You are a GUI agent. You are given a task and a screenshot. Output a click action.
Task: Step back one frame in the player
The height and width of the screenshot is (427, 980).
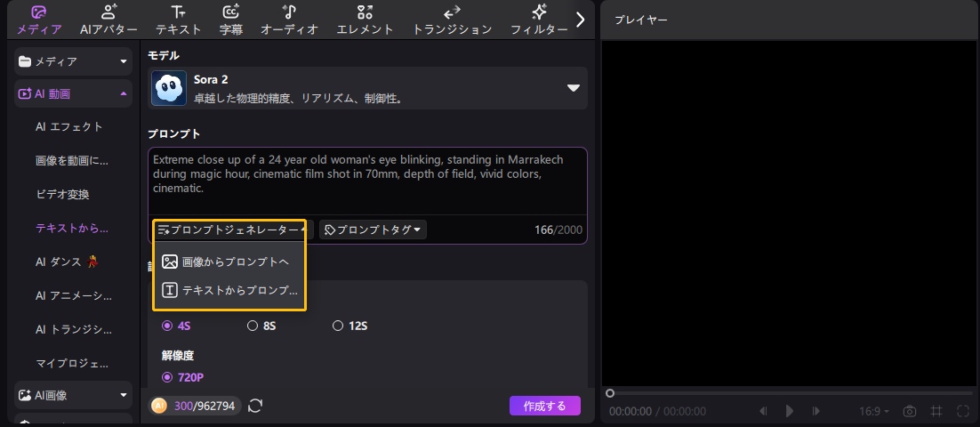[763, 411]
